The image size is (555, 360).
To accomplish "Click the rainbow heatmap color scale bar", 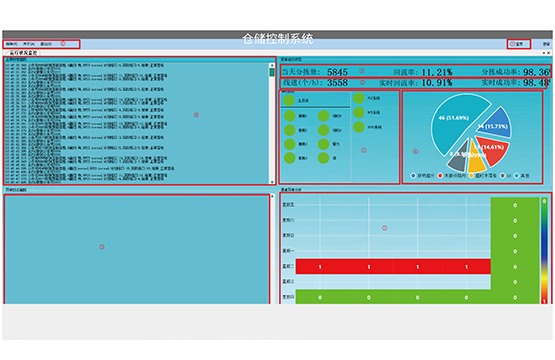I will coord(544,251).
